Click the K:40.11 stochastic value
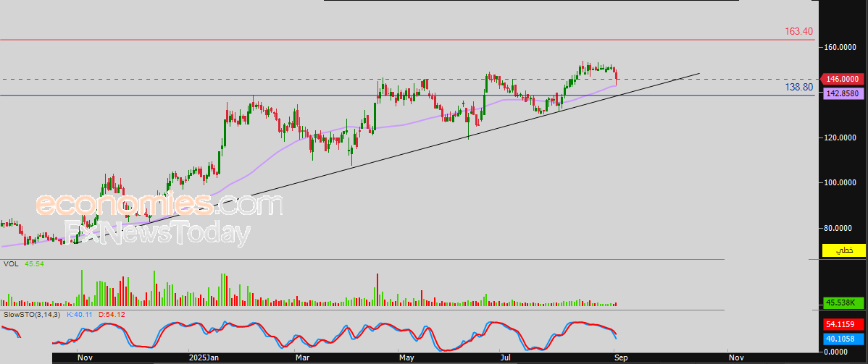The width and height of the screenshot is (868, 364). tap(80, 314)
